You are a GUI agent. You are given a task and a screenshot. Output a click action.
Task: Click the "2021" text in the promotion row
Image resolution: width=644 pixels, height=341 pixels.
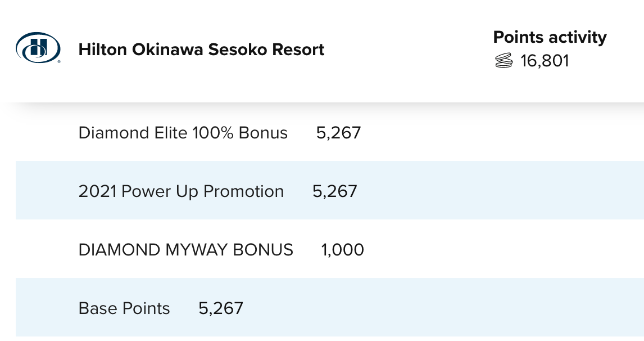click(98, 191)
